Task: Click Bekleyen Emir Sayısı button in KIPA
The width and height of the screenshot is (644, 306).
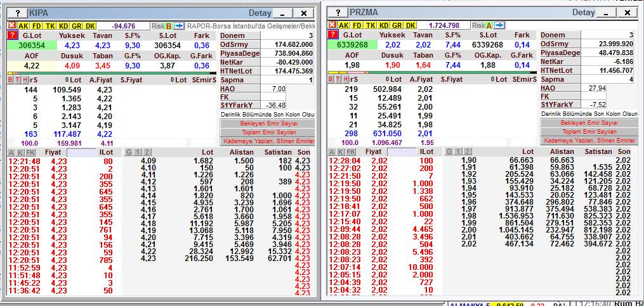Action: pos(267,123)
